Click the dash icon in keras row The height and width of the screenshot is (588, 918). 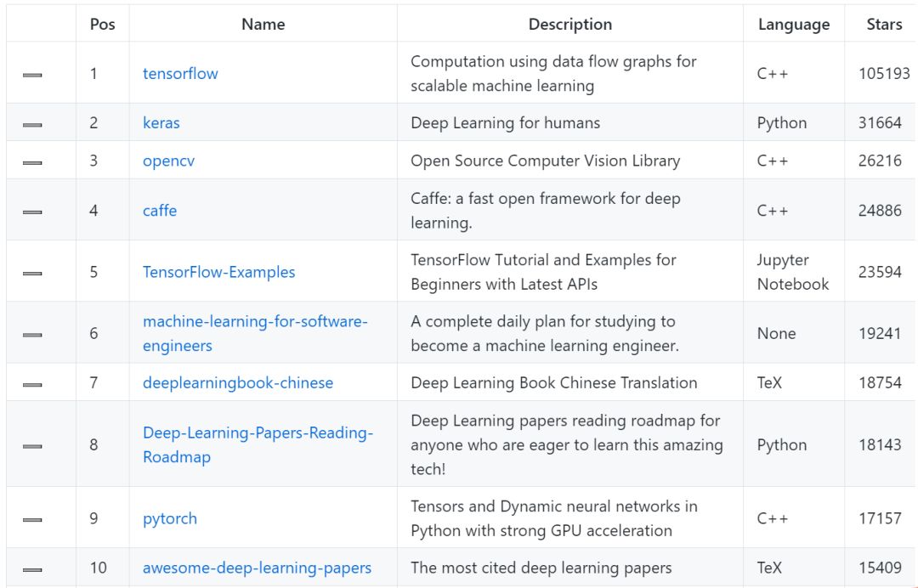pyautogui.click(x=32, y=125)
